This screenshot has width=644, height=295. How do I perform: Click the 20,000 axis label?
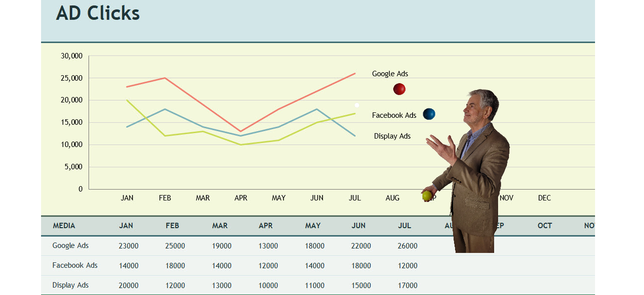(x=72, y=100)
